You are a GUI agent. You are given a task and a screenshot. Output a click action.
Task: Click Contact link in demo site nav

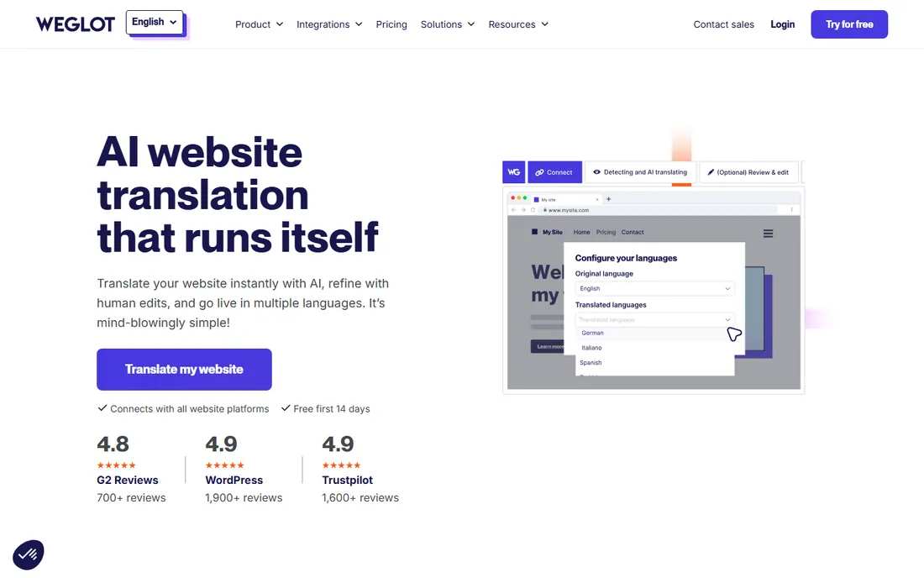[633, 232]
